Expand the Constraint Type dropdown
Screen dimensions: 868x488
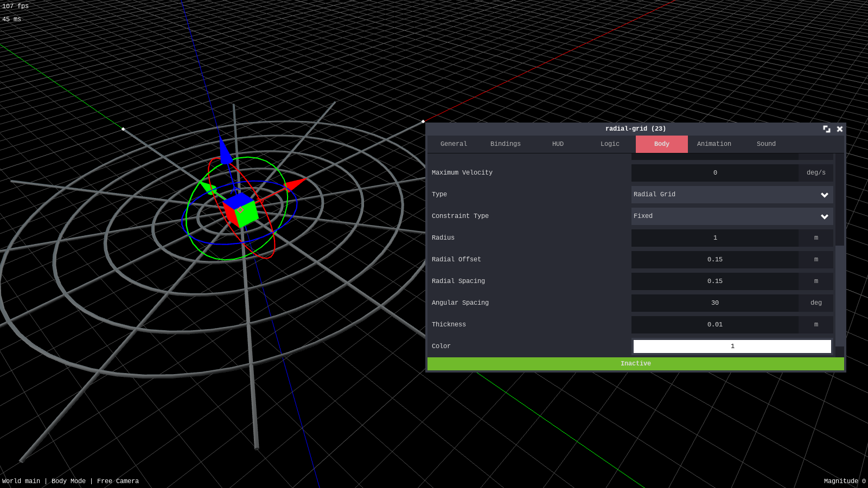732,216
